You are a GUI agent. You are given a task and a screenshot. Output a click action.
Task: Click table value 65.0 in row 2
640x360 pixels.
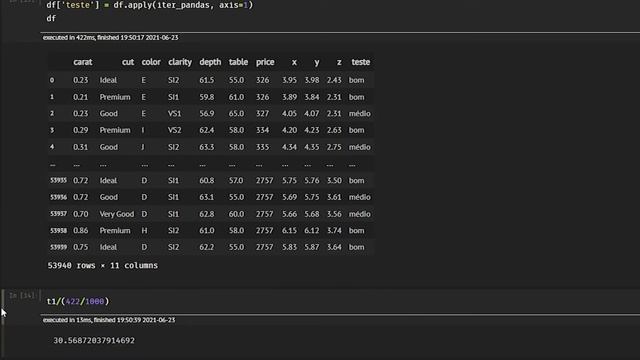coord(236,113)
